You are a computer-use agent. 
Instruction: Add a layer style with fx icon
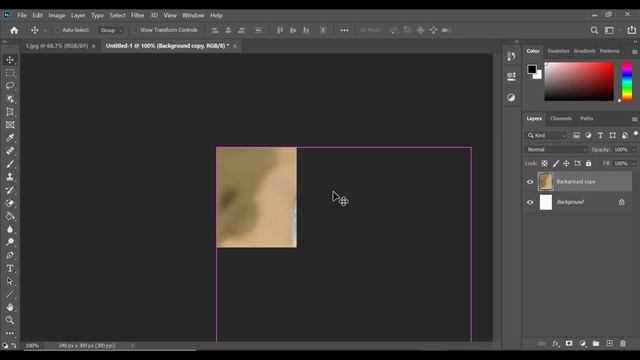[556, 344]
